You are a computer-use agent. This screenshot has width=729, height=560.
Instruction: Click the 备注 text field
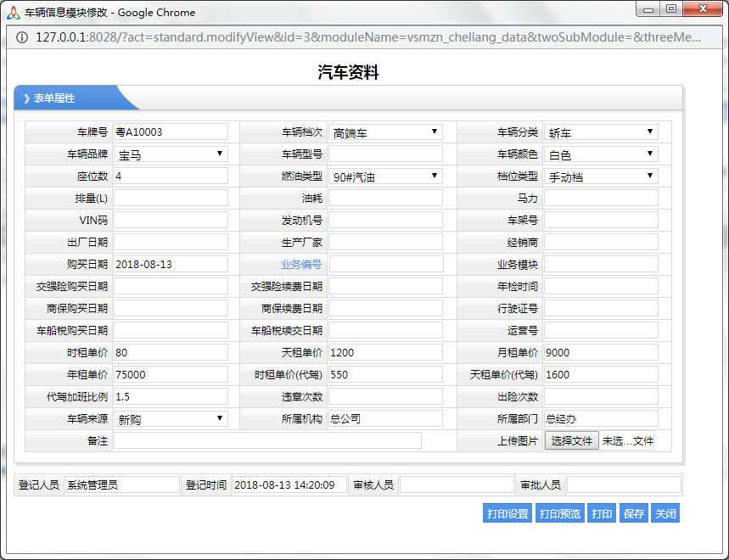click(x=267, y=440)
